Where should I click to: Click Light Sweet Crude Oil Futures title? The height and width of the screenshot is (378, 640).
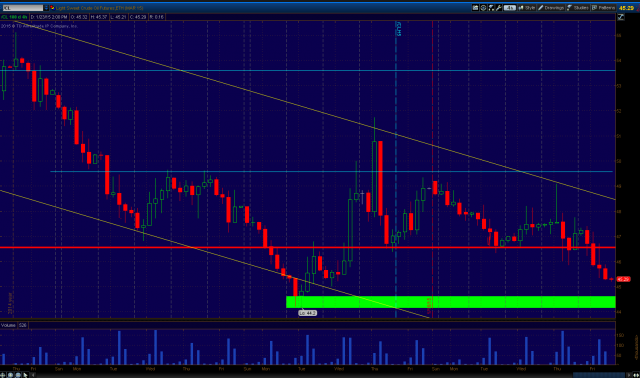pos(99,8)
